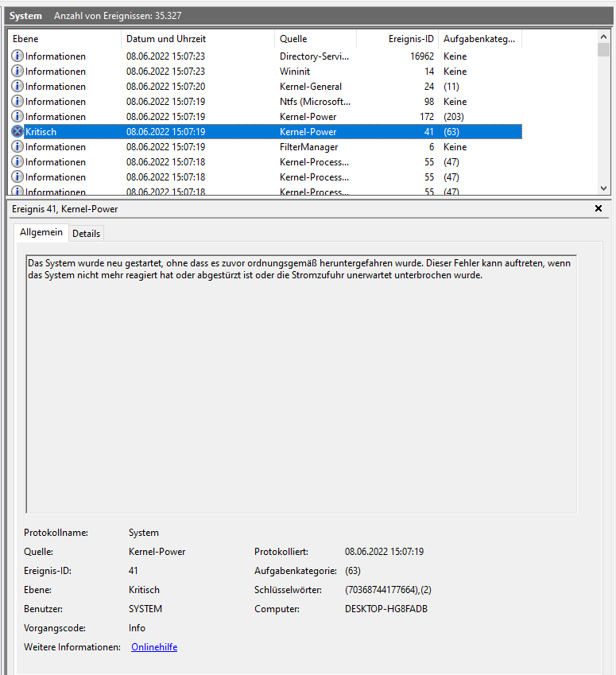Select the Directory-Servi... event 16962
This screenshot has width=616, height=675.
pos(265,56)
